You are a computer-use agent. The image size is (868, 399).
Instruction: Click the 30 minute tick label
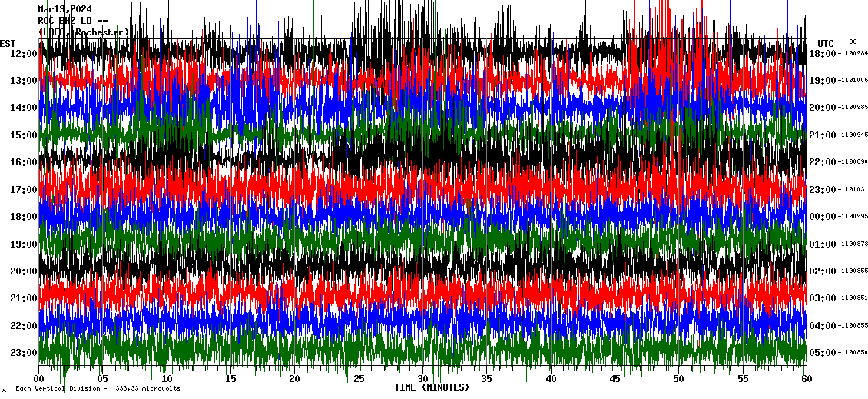click(422, 379)
